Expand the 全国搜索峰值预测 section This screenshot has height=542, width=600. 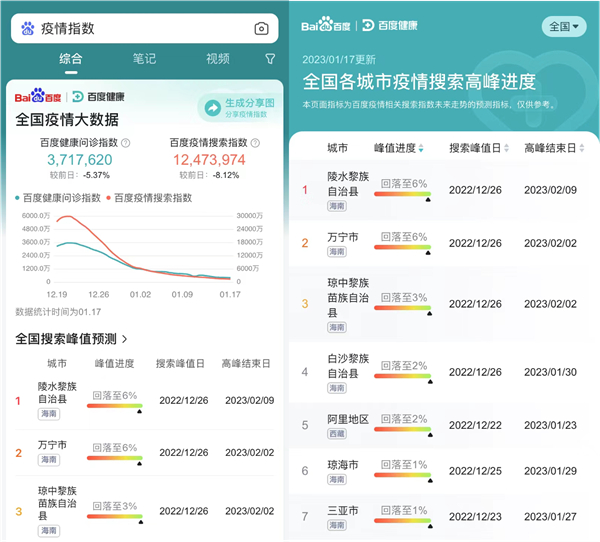(x=72, y=340)
